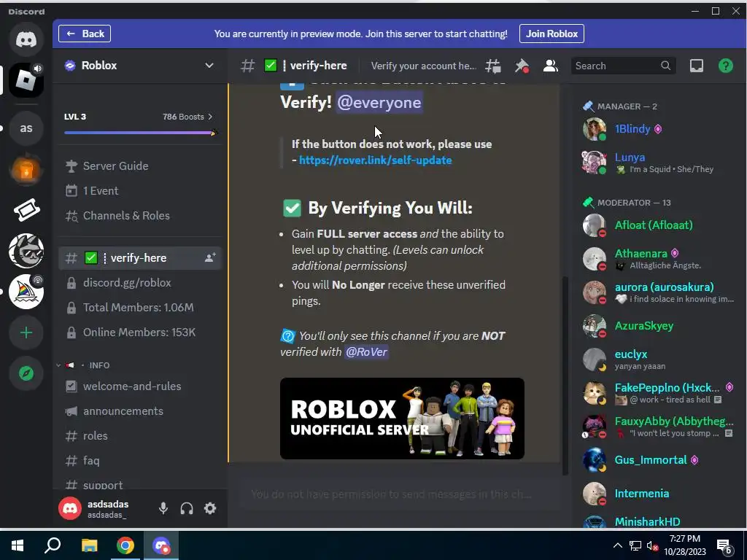Open the Threads icon in channel header
Viewport: 747px width, 560px height.
coord(493,66)
